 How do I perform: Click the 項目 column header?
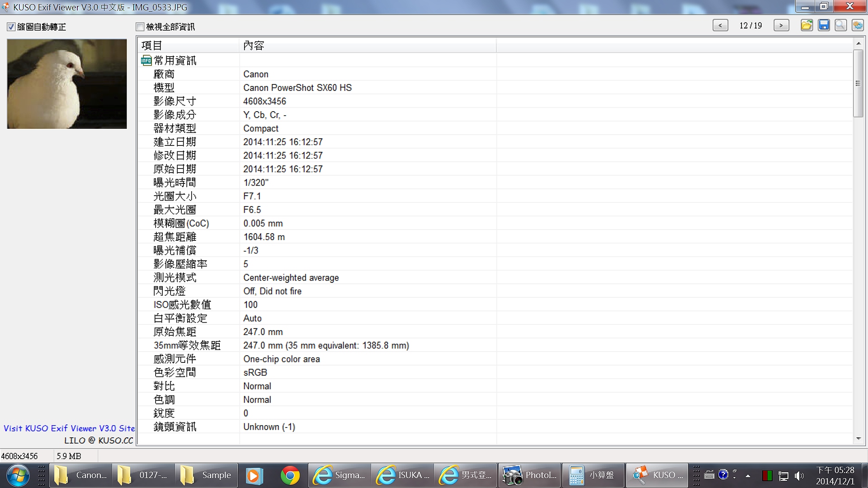pos(189,46)
